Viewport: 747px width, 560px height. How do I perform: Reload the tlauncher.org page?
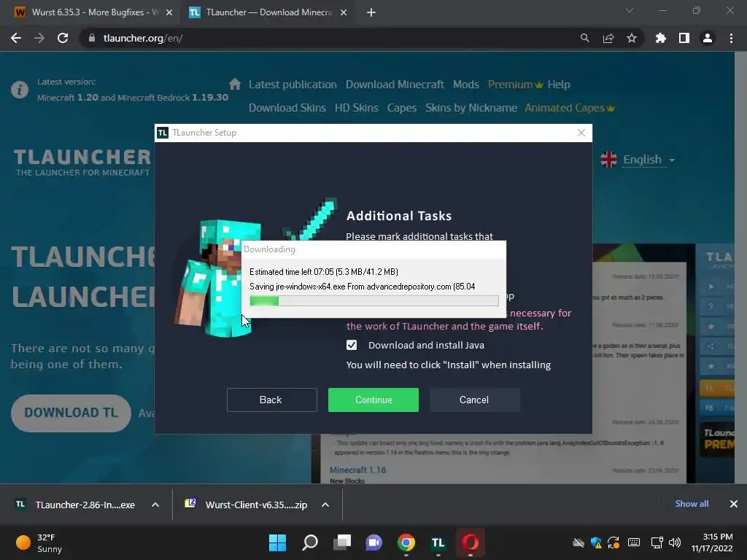click(x=63, y=38)
